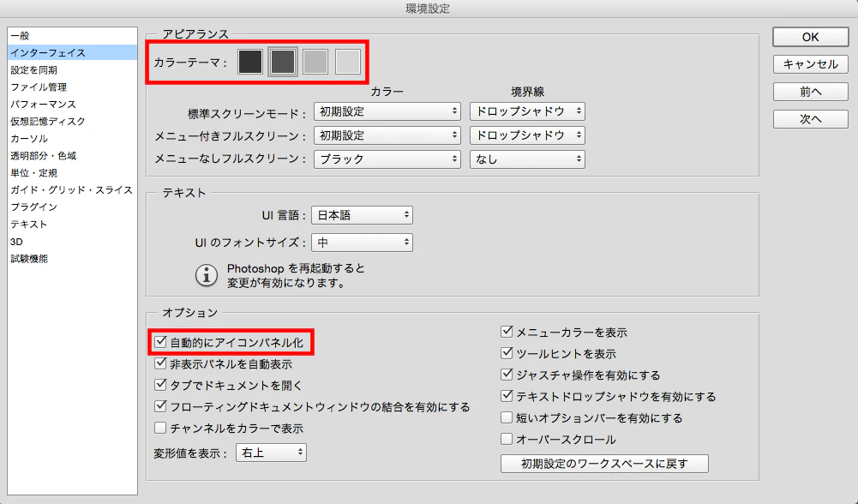Select 3D category
Screen dimensions: 858x504
coord(72,242)
